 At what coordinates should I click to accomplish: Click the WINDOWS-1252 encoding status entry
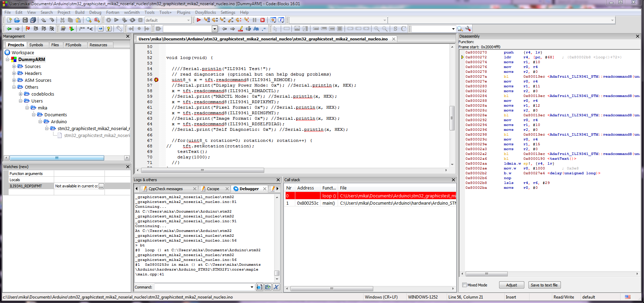tap(423, 297)
